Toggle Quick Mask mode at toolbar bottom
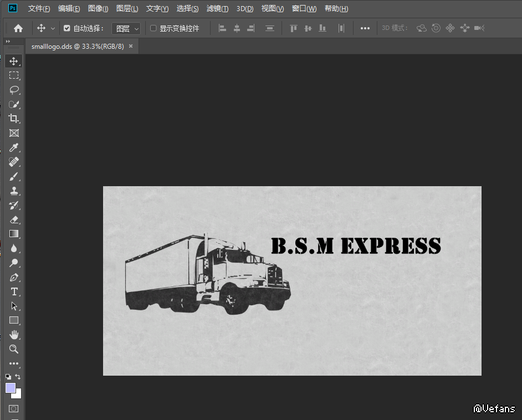The image size is (522, 420). click(14, 409)
